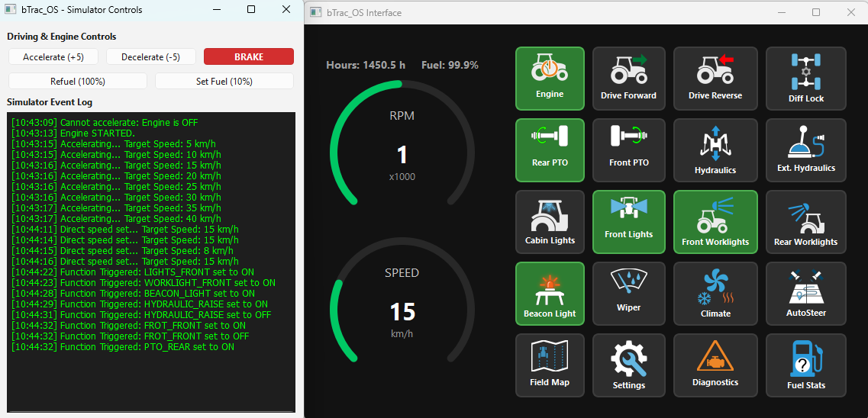Select the Drive Forward tractor icon

[x=628, y=69]
